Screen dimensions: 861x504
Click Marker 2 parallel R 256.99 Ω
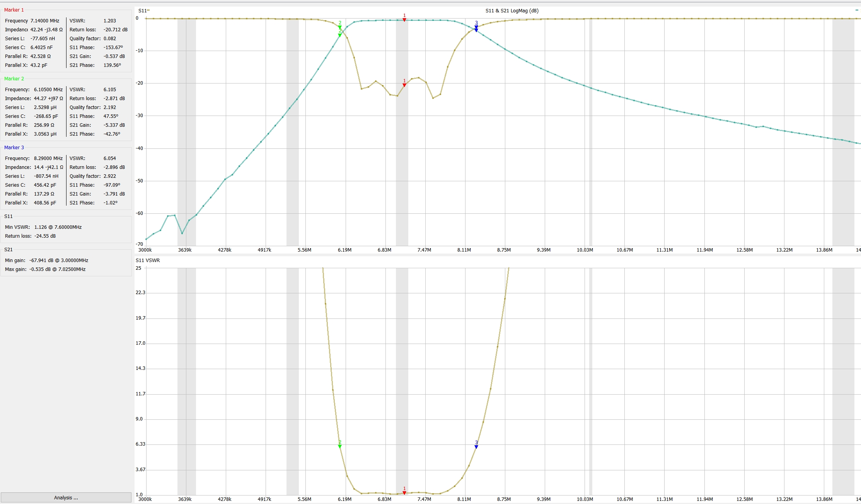[x=44, y=125]
